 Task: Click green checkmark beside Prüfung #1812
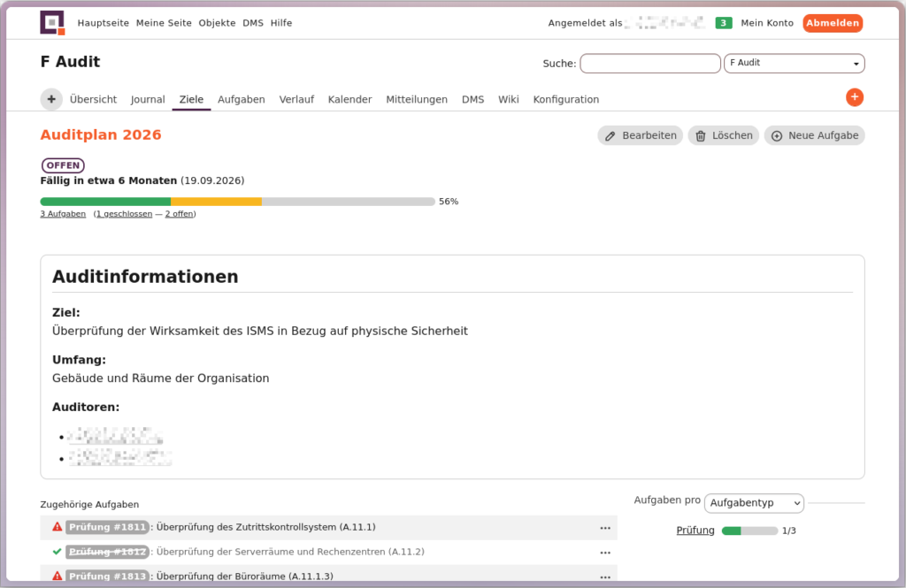pos(57,552)
